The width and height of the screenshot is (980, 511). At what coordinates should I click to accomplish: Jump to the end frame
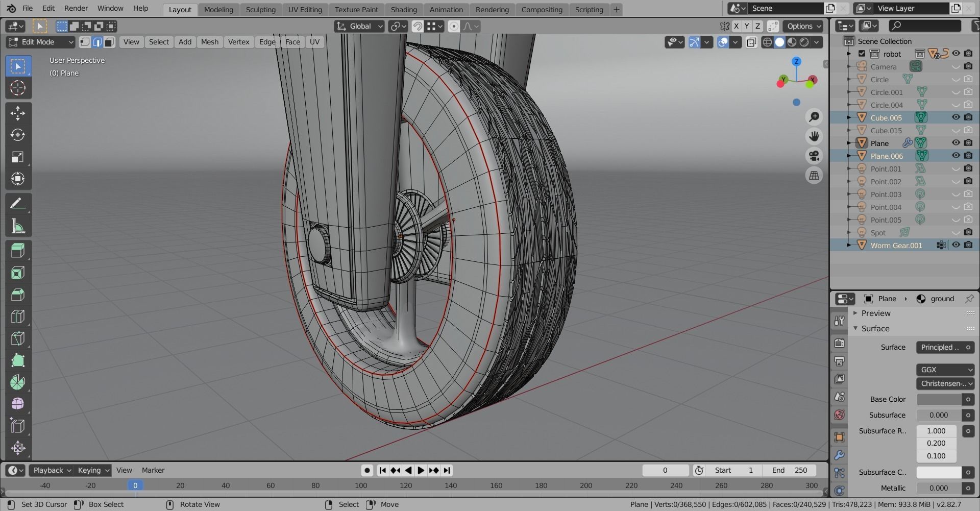(x=447, y=470)
